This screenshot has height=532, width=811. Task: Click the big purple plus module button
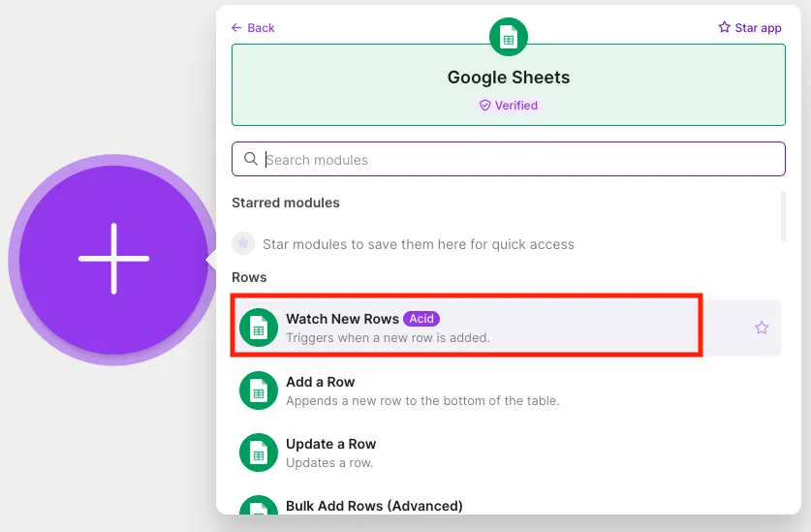pos(113,259)
